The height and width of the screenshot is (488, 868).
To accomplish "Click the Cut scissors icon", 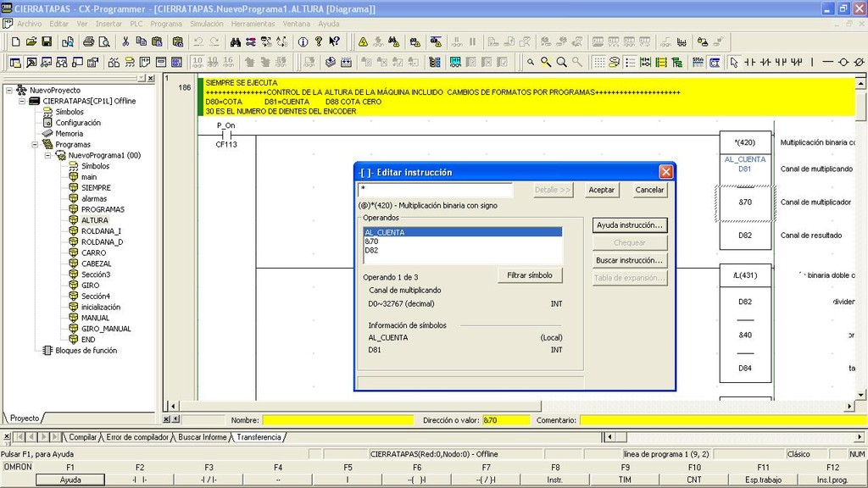I will tap(125, 42).
